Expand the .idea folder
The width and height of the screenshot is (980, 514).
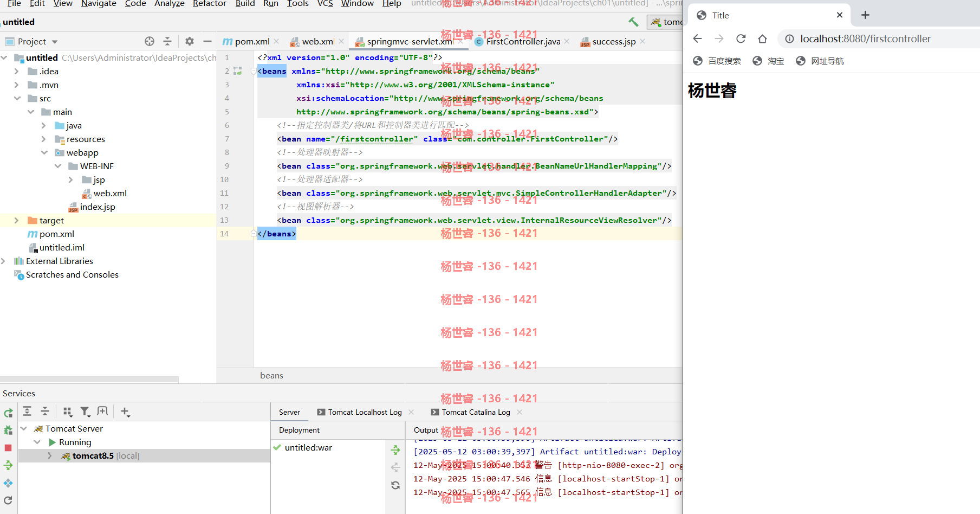pos(16,71)
